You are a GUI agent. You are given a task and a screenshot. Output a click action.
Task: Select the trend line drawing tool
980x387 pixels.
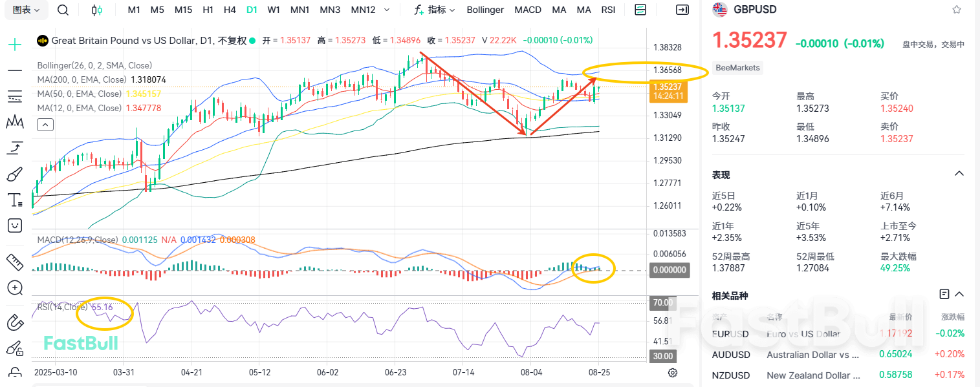click(x=14, y=71)
